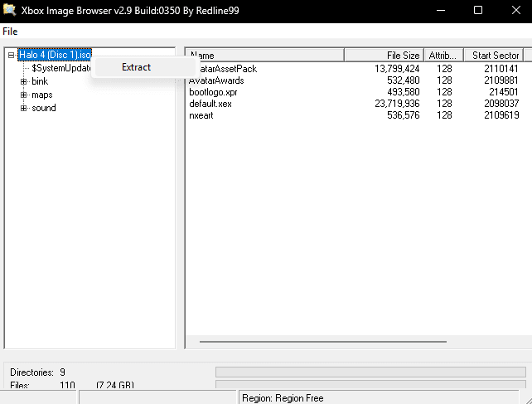Expand the maps folder node
Image resolution: width=532 pixels, height=404 pixels.
coord(24,95)
